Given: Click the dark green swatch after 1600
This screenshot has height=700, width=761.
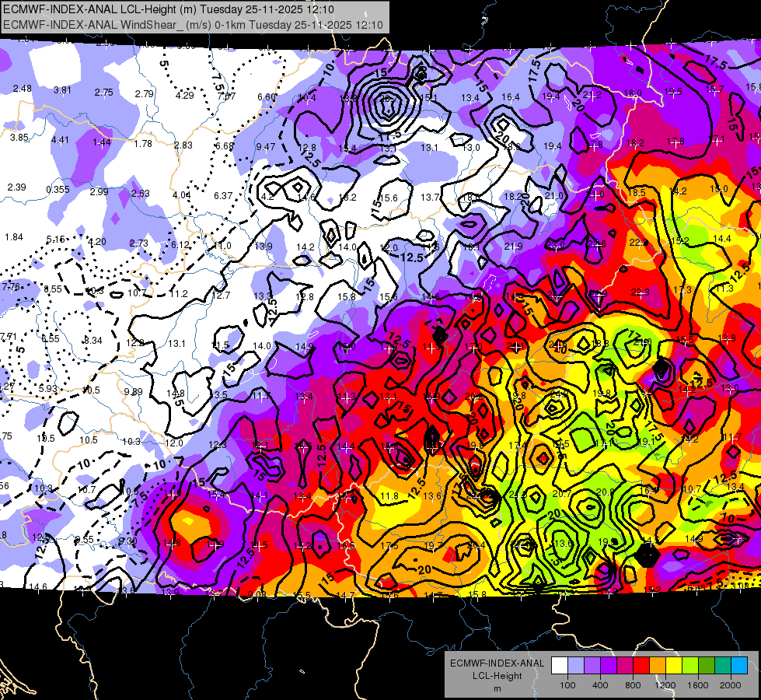Looking at the screenshot, I should click(x=707, y=666).
